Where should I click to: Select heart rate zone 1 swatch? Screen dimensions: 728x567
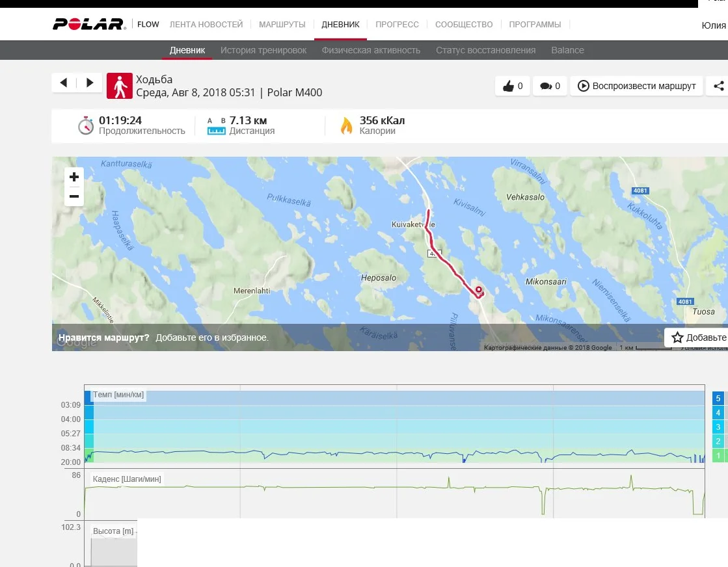pos(718,456)
